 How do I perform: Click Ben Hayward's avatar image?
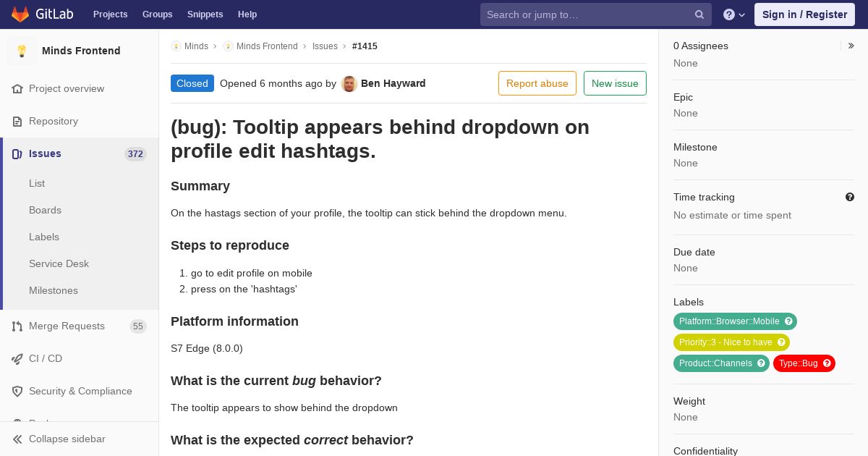click(349, 83)
